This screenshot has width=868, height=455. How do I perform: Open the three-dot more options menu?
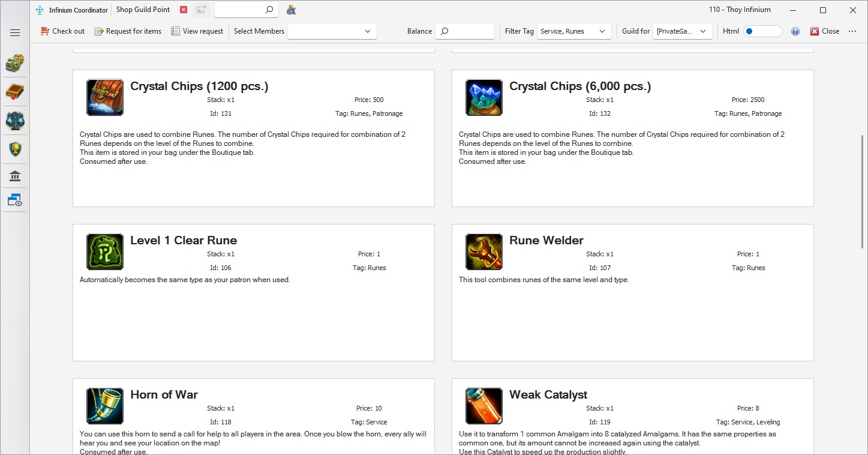pyautogui.click(x=852, y=31)
